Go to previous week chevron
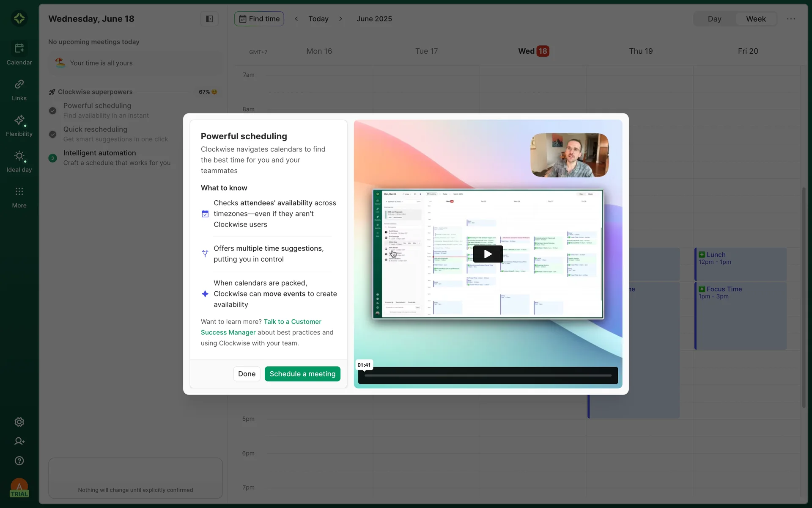This screenshot has width=812, height=508. tap(296, 19)
